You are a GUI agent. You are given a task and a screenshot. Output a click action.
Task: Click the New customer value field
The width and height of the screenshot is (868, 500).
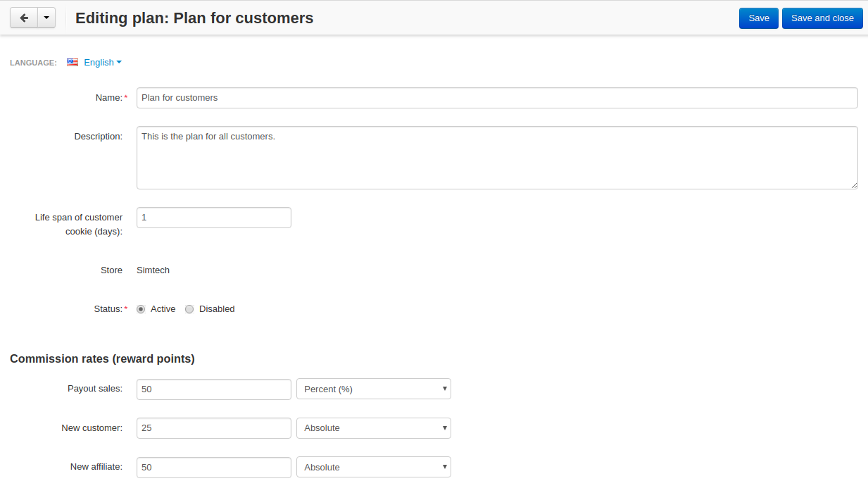pos(214,428)
